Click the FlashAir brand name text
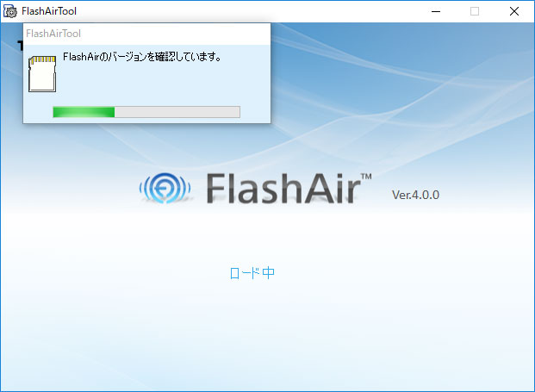Image resolution: width=535 pixels, height=392 pixels. coord(283,189)
